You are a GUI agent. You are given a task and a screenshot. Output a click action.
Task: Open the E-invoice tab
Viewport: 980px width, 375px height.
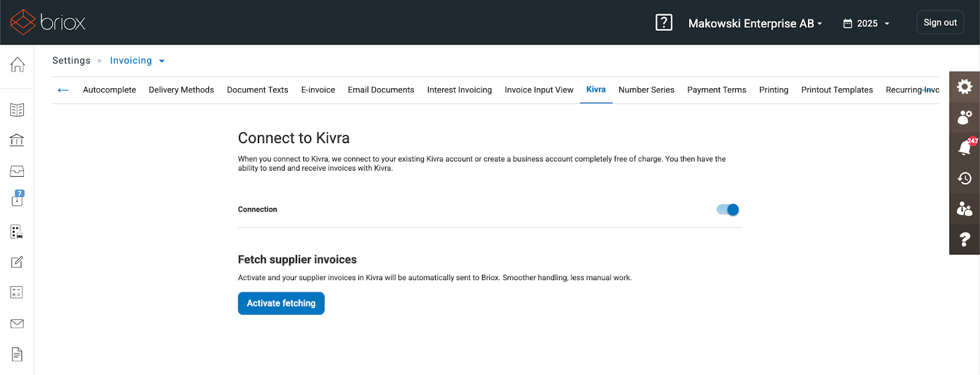318,90
